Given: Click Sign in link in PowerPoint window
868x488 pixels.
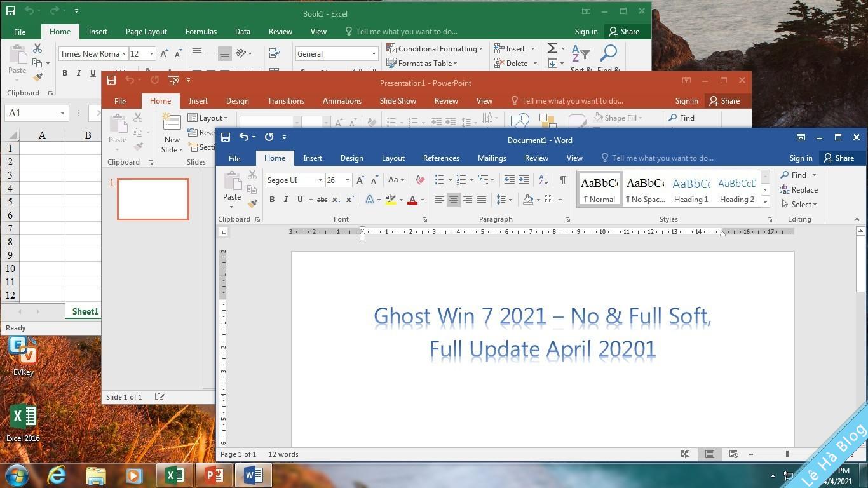Looking at the screenshot, I should pyautogui.click(x=686, y=101).
